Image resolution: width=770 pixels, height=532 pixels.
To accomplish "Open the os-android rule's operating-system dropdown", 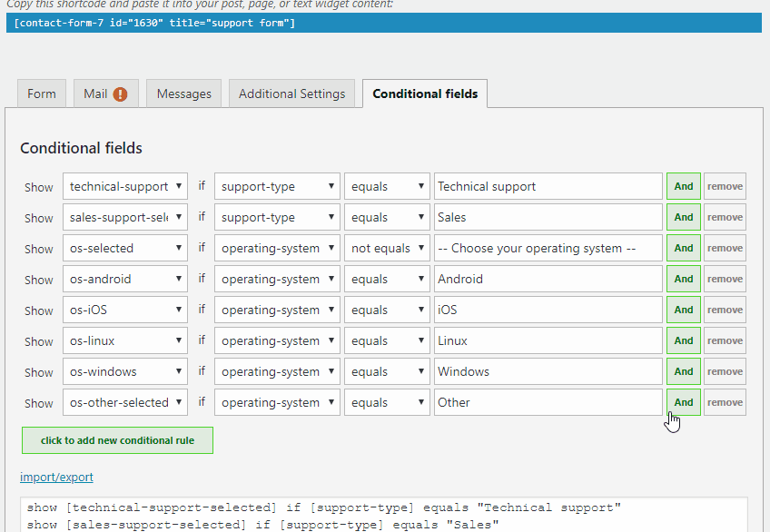I will [277, 279].
